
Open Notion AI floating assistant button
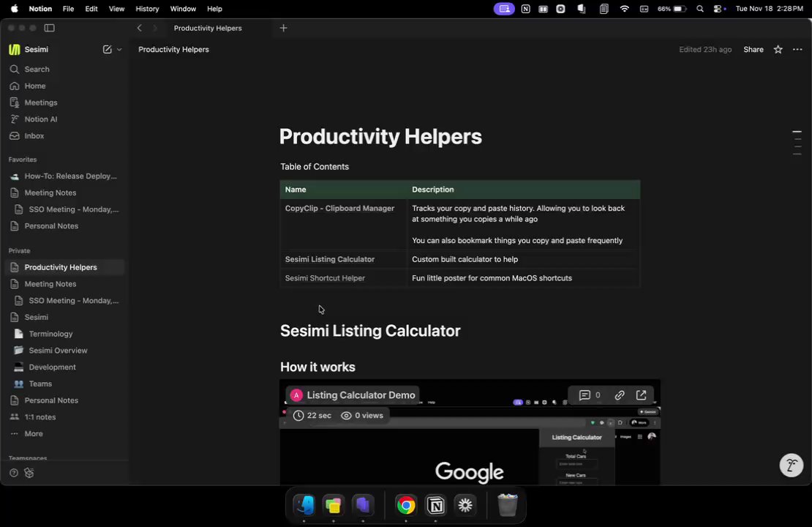coord(792,465)
